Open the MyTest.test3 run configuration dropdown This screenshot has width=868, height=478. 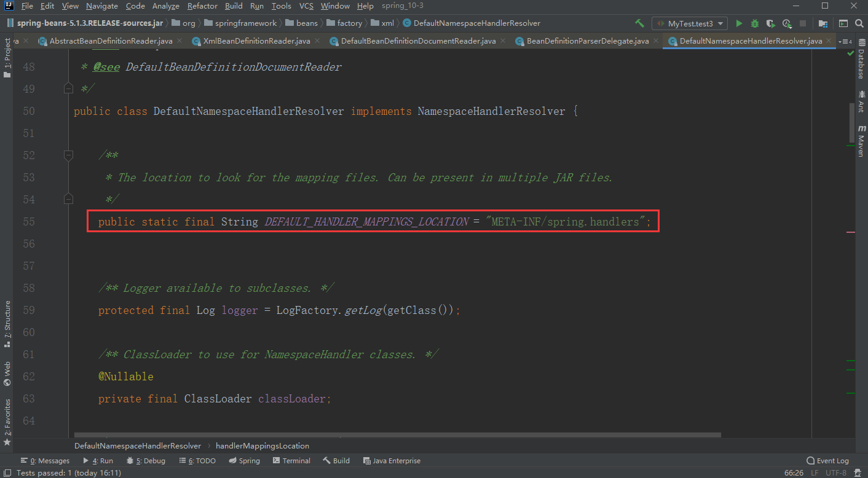[x=690, y=23]
